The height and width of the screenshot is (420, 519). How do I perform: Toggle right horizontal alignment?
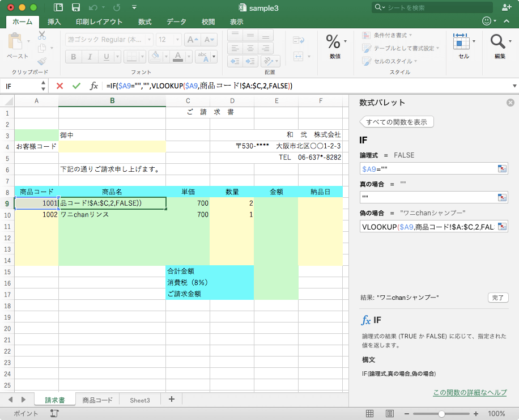point(266,48)
